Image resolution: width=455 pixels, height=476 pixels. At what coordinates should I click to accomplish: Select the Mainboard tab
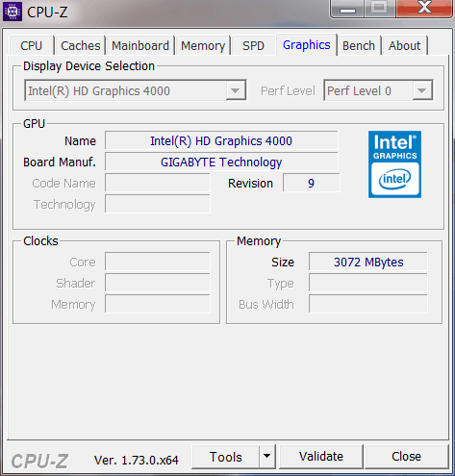pyautogui.click(x=140, y=45)
